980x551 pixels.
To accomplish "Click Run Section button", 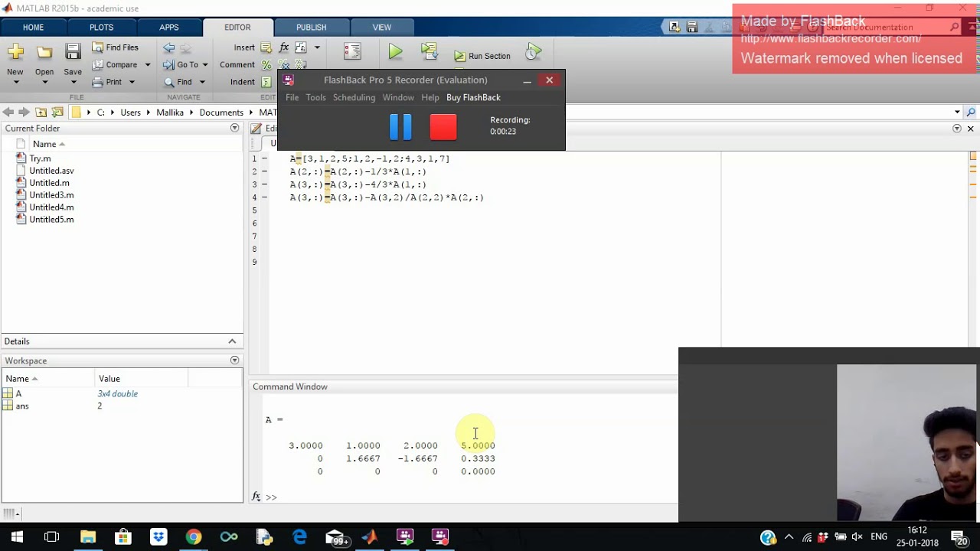I will click(482, 56).
